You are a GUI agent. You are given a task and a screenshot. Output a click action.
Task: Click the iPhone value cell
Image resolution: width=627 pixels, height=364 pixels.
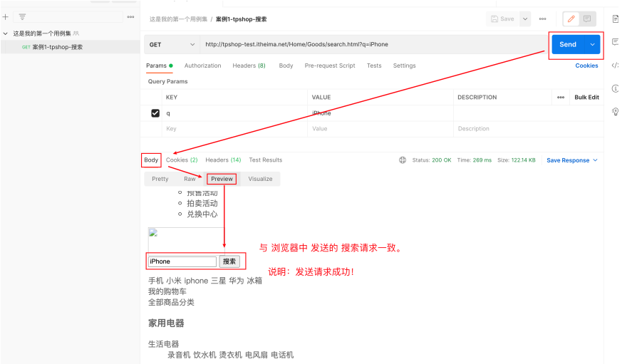pyautogui.click(x=380, y=113)
